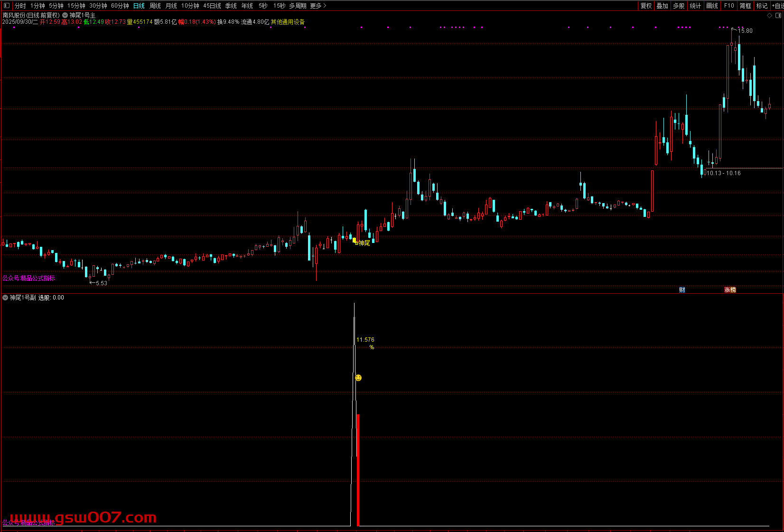Viewport: 784px width, 532px height.
Task: Expand the 神尾1号主 indicator dropdown
Action: click(65, 15)
